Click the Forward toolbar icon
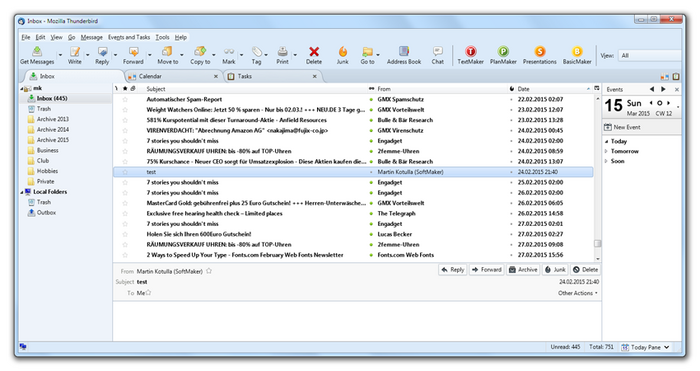 133,51
